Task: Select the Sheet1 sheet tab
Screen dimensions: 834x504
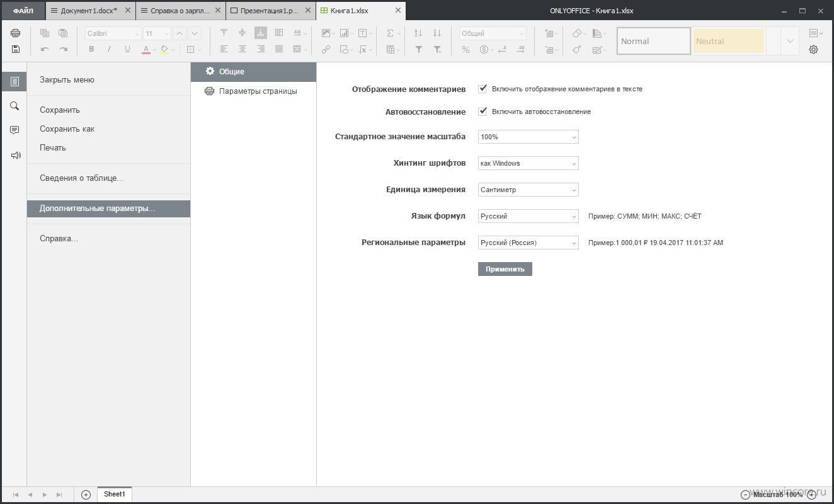Action: [x=115, y=495]
